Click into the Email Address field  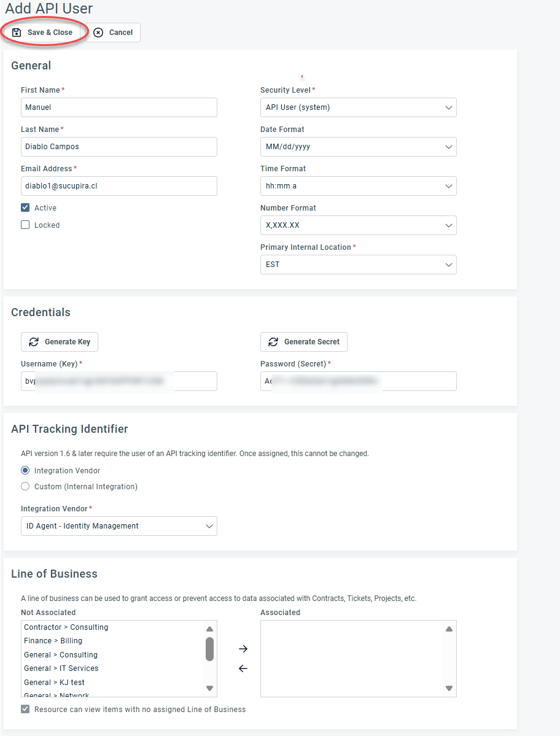tap(119, 186)
